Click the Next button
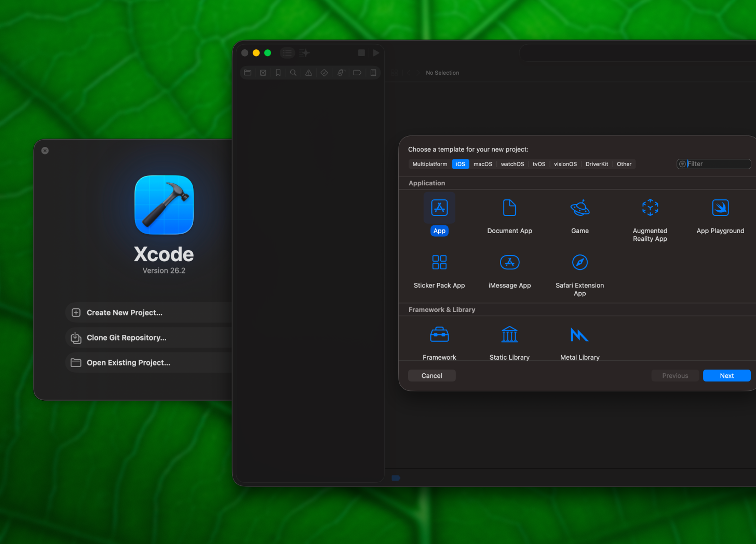 727,376
